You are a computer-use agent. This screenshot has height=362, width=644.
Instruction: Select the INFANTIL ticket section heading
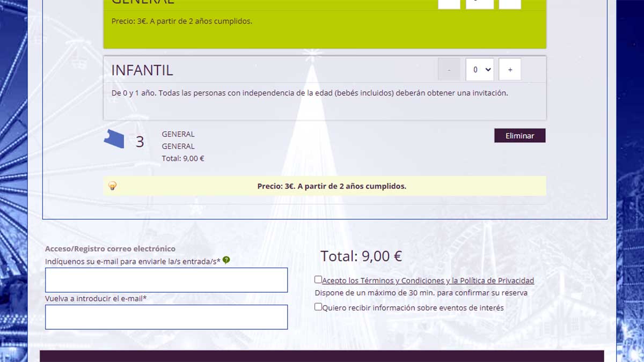coord(142,70)
